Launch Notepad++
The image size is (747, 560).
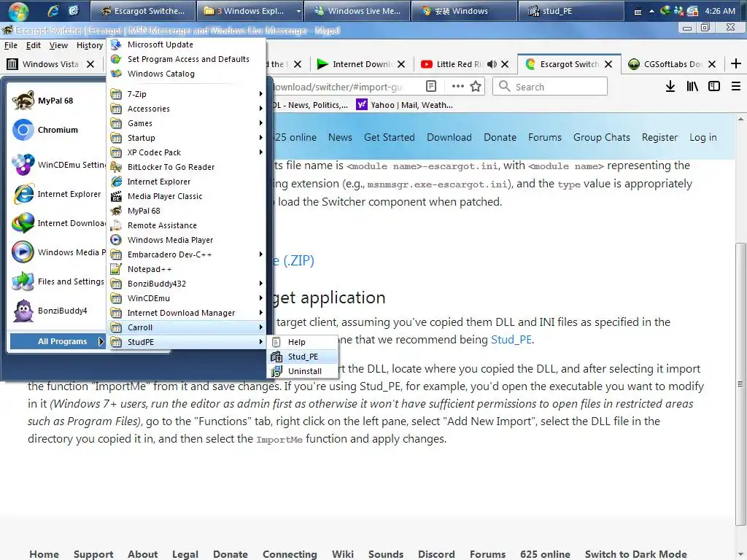click(x=186, y=269)
